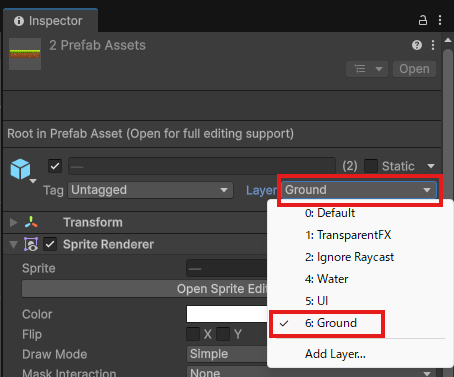454x377 pixels.
Task: Click the Open prefab button
Action: coord(414,69)
